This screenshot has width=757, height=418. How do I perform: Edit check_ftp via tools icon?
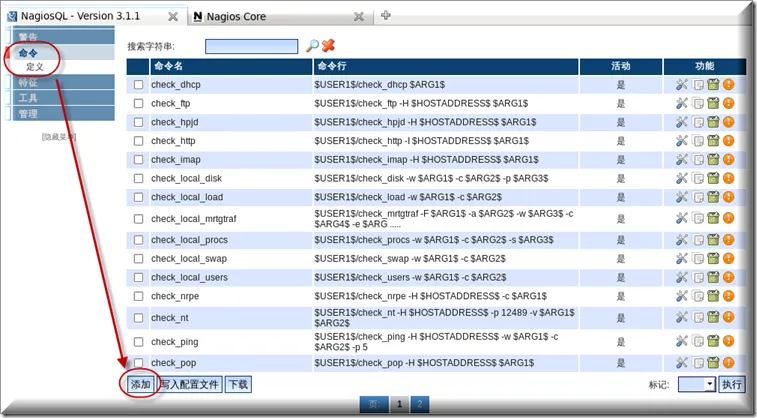click(x=681, y=103)
